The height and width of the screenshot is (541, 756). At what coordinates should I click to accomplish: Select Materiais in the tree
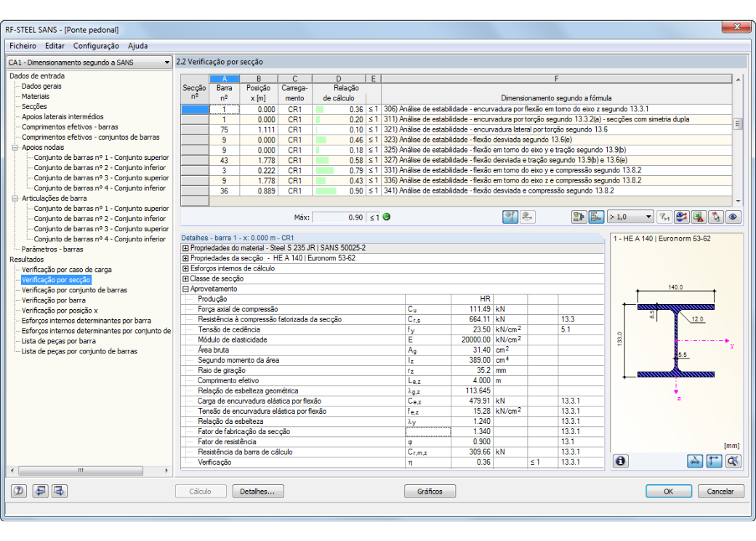coord(35,97)
